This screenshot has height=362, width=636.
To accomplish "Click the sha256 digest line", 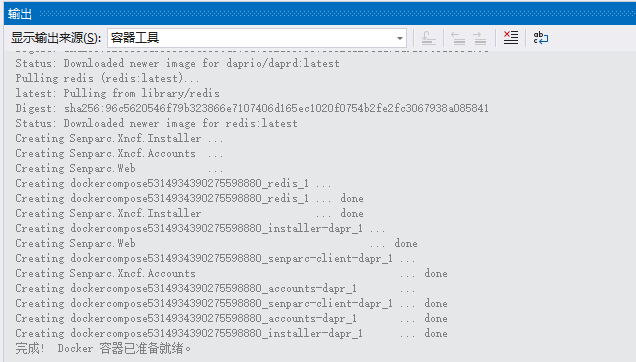I will click(x=252, y=108).
